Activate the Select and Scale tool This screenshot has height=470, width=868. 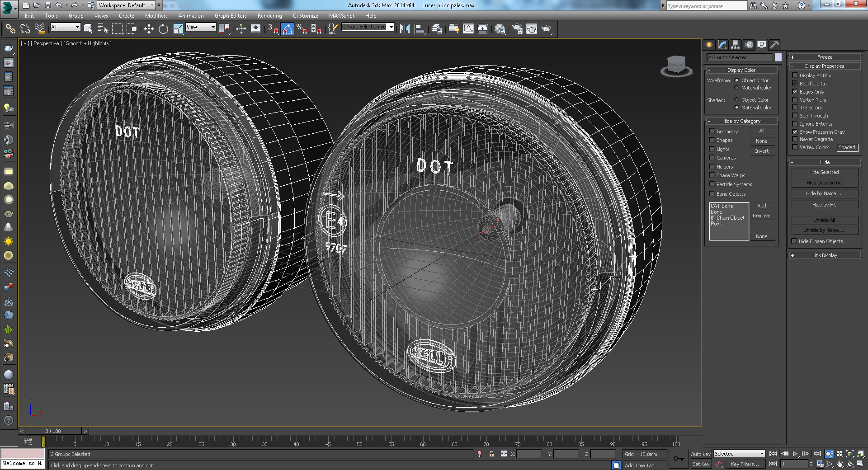178,29
